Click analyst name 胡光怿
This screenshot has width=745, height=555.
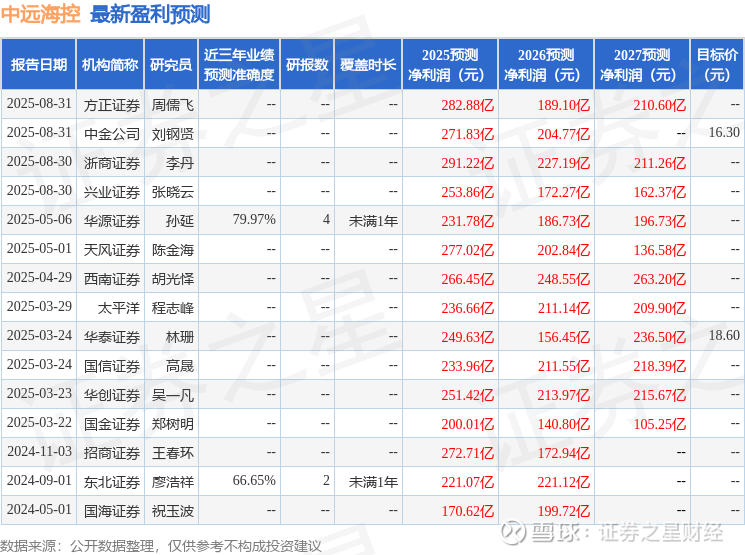pyautogui.click(x=172, y=279)
